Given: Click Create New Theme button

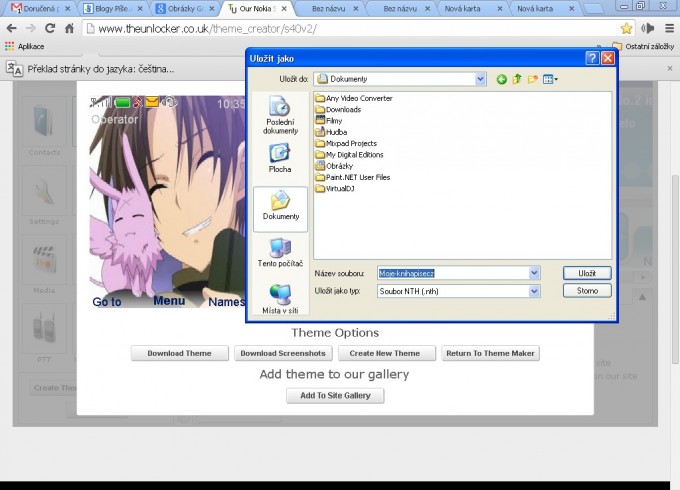Looking at the screenshot, I should click(385, 353).
